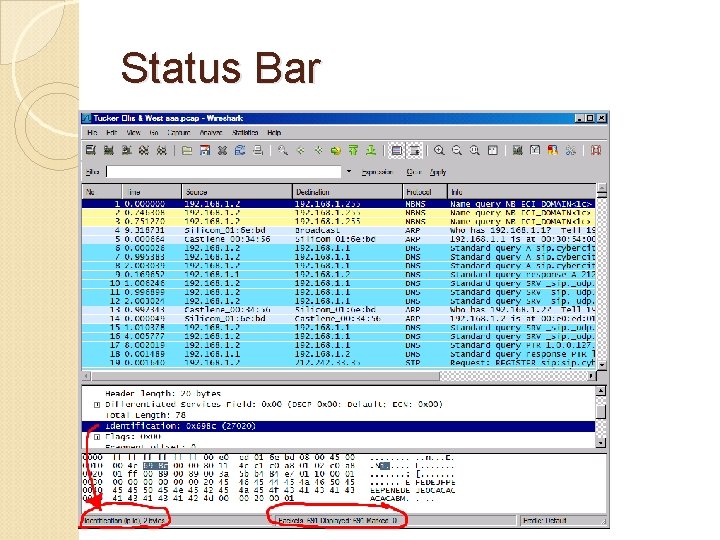Open the Go menu
The width and height of the screenshot is (720, 540).
(x=154, y=132)
